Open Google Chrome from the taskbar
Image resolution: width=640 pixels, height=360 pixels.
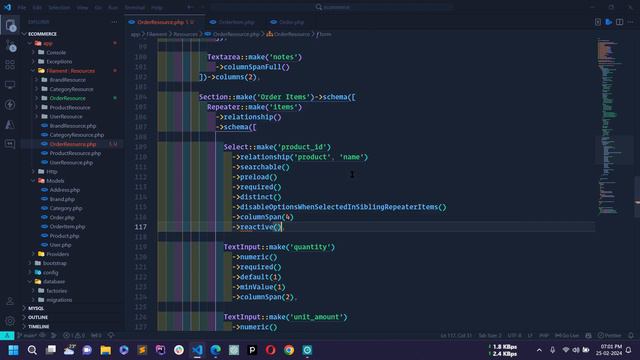tap(289, 350)
